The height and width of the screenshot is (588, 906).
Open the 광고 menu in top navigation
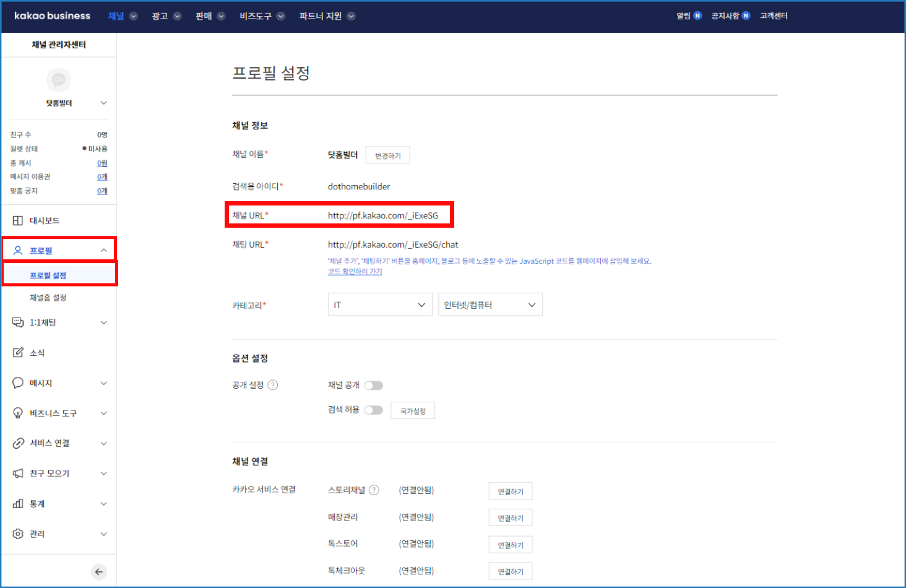(166, 16)
